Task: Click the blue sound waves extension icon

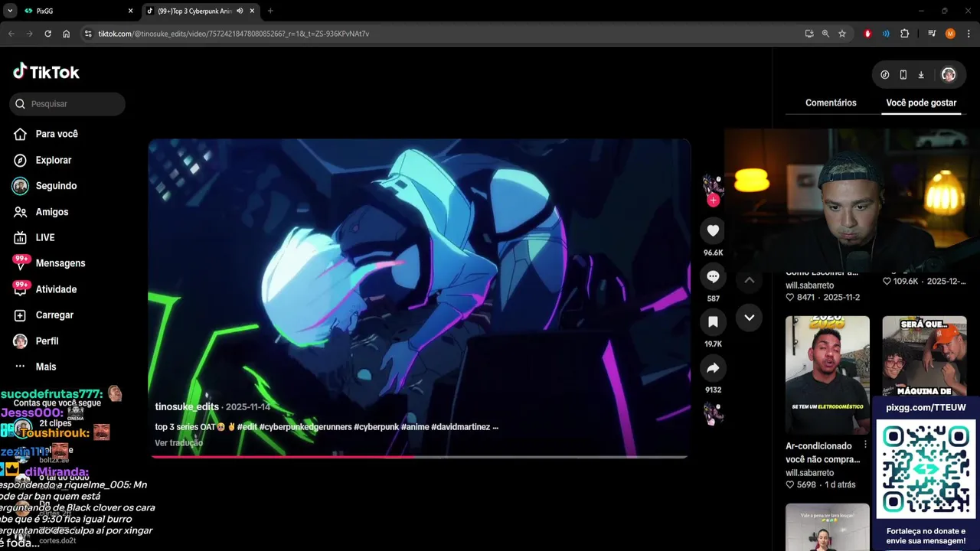Action: point(886,34)
